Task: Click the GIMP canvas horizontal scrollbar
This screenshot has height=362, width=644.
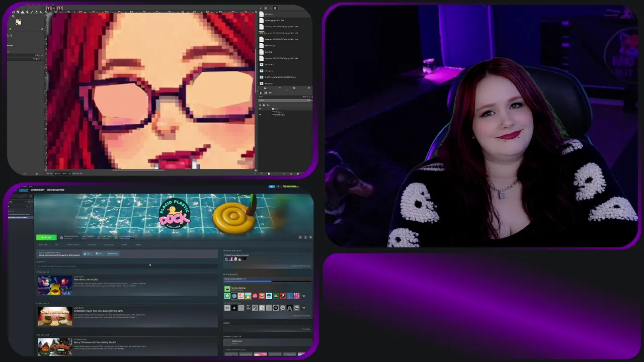Action: tap(138, 170)
